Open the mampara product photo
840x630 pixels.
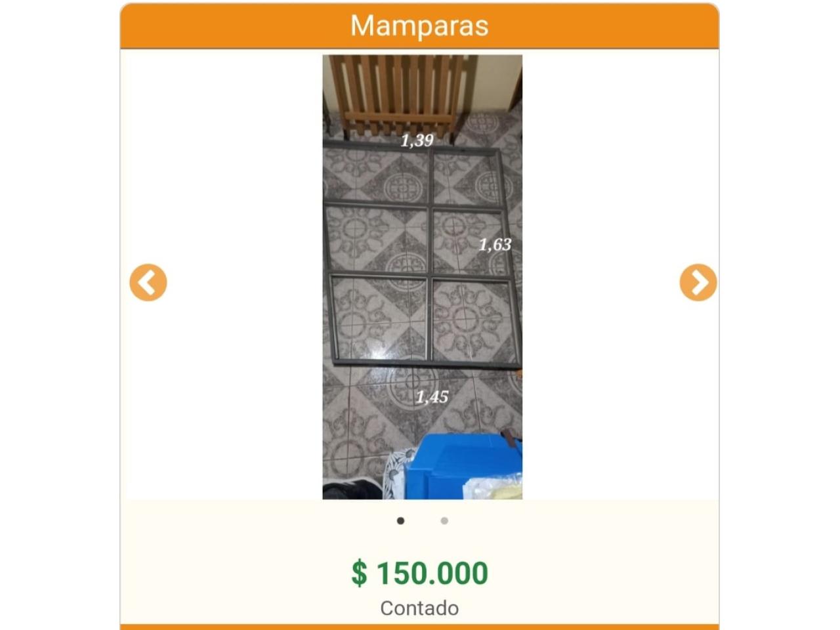point(422,276)
